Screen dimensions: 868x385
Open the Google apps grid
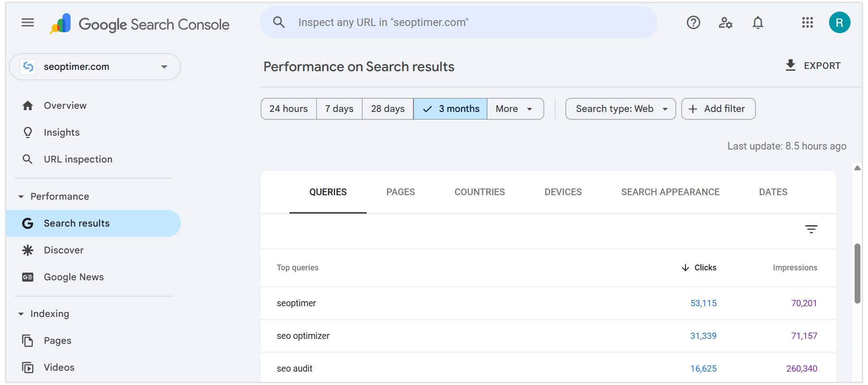pos(807,22)
